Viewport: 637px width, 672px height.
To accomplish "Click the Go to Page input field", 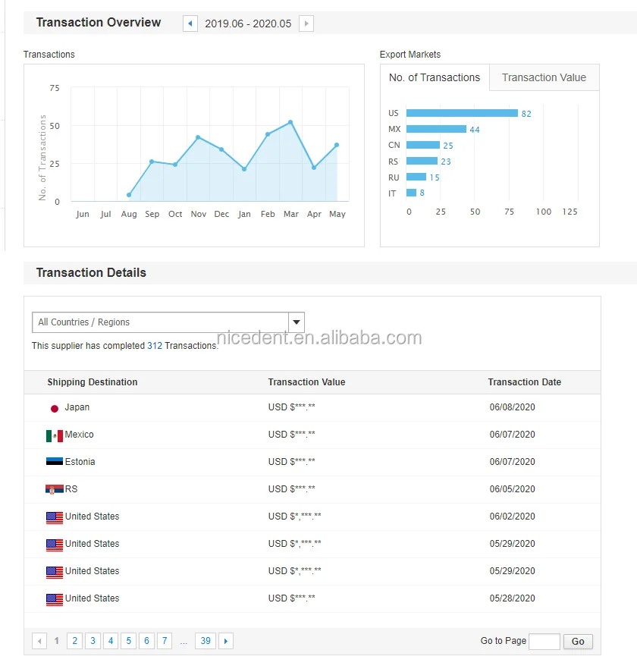I will click(544, 642).
